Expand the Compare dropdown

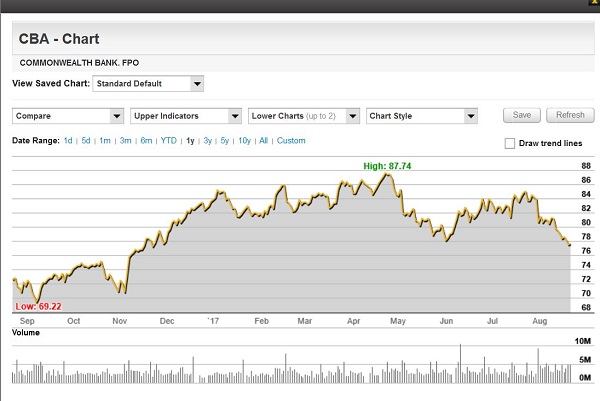click(x=67, y=116)
